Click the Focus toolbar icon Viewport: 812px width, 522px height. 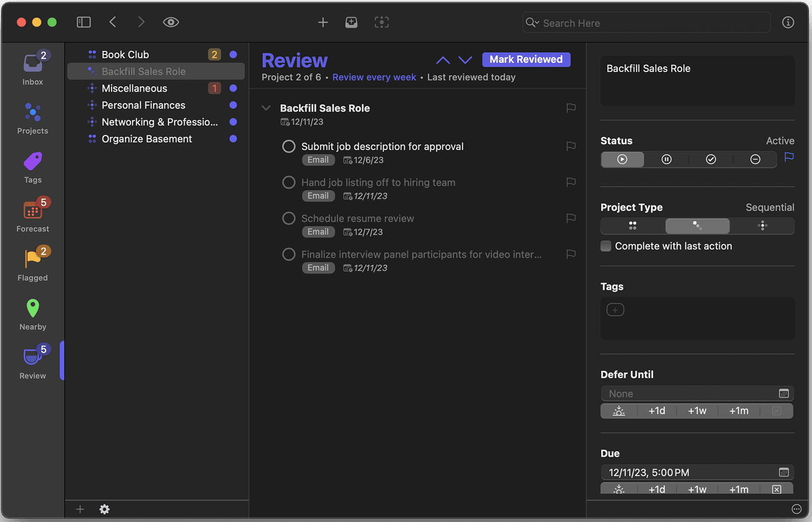pos(382,22)
